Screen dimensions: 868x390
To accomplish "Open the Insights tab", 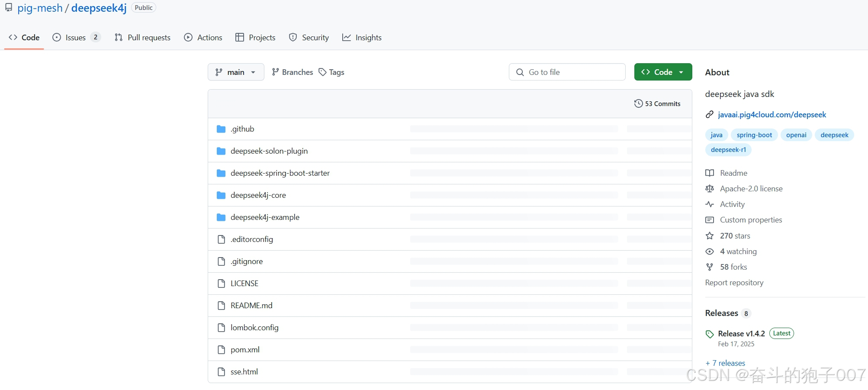I will tap(362, 38).
